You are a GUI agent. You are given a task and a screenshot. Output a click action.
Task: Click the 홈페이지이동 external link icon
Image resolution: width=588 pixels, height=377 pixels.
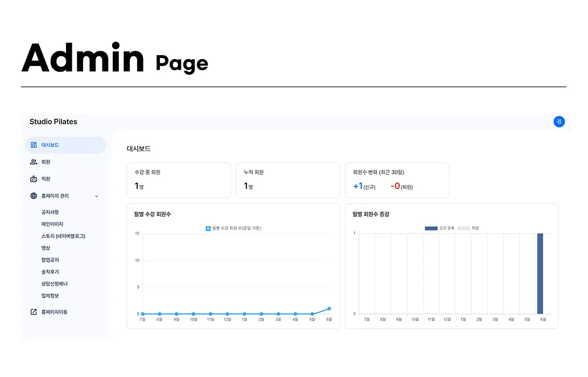tap(34, 312)
